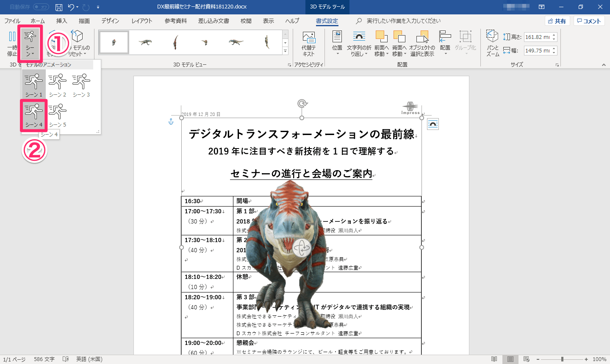Open オブジェクトの選択と表示 pane
This screenshot has height=364, width=610.
point(422,44)
